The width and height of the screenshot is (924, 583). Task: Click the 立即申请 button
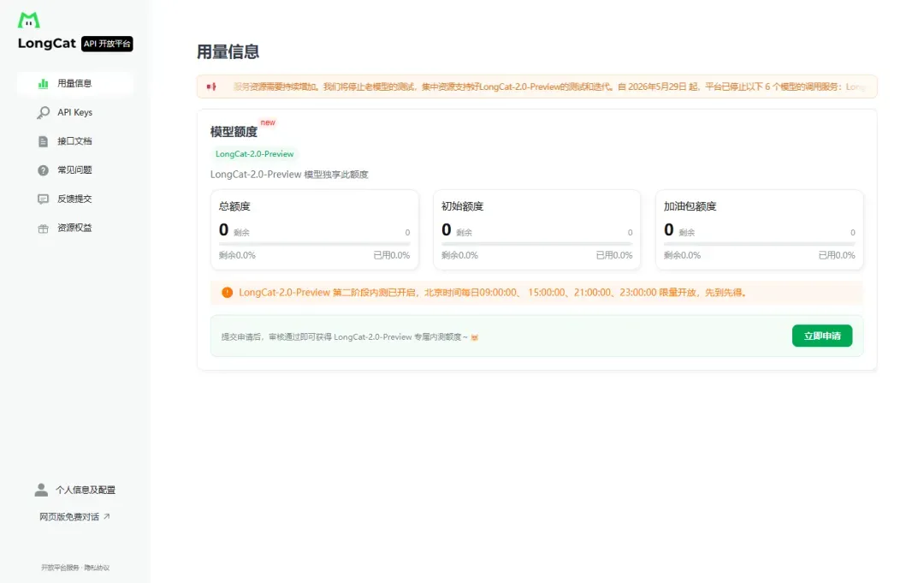click(822, 336)
